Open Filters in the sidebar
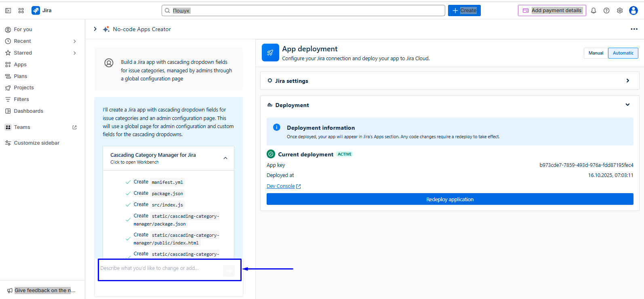Image resolution: width=644 pixels, height=299 pixels. (x=21, y=99)
